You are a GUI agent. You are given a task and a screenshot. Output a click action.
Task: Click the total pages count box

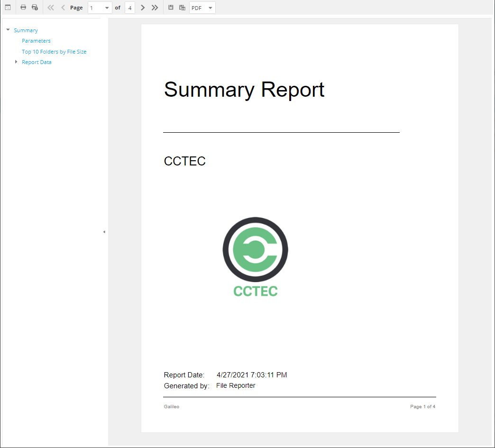click(130, 8)
